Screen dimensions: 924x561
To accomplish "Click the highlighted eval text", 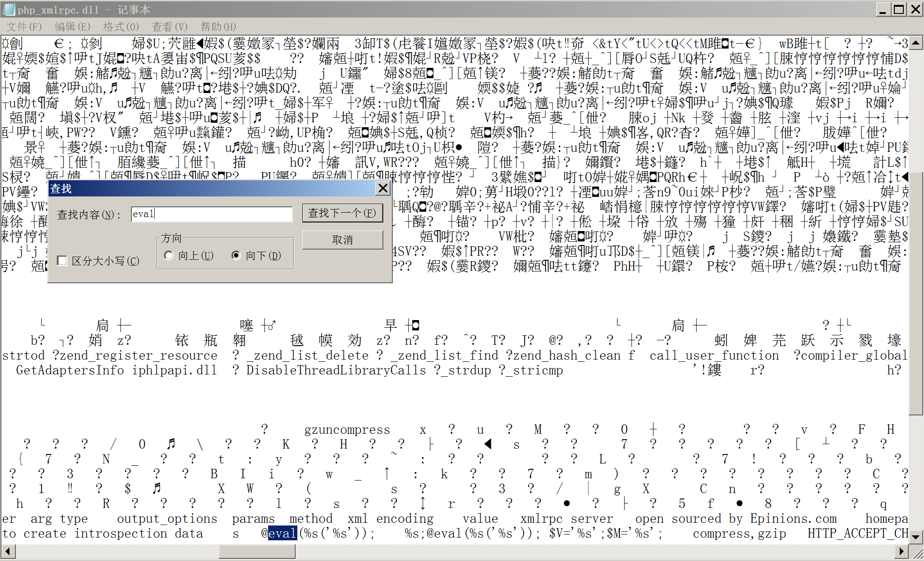I will [x=283, y=533].
